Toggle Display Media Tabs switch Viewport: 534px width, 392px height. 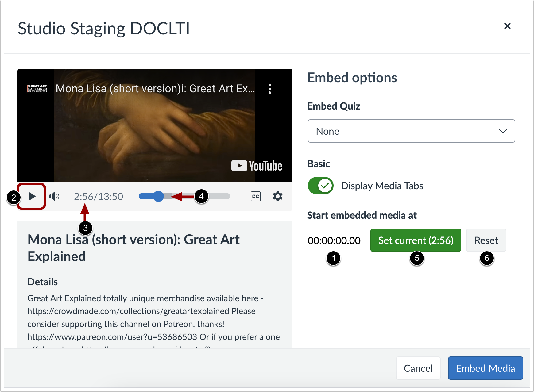pos(321,186)
